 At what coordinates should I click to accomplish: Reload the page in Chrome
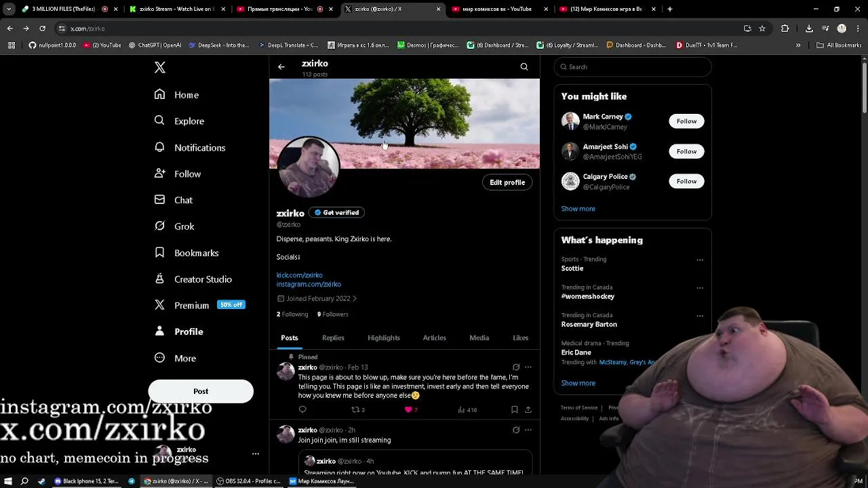[x=42, y=28]
